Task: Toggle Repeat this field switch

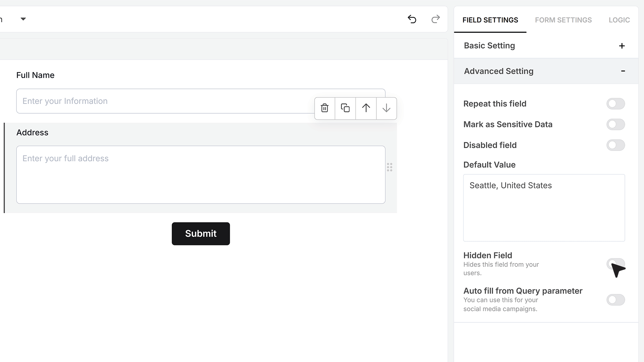Action: point(615,104)
